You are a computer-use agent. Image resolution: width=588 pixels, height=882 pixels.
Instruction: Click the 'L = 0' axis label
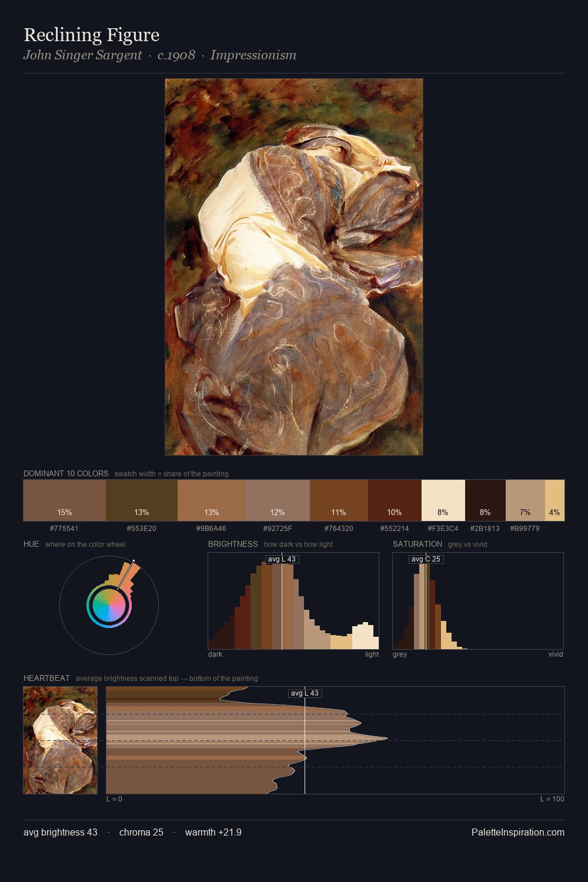point(114,799)
